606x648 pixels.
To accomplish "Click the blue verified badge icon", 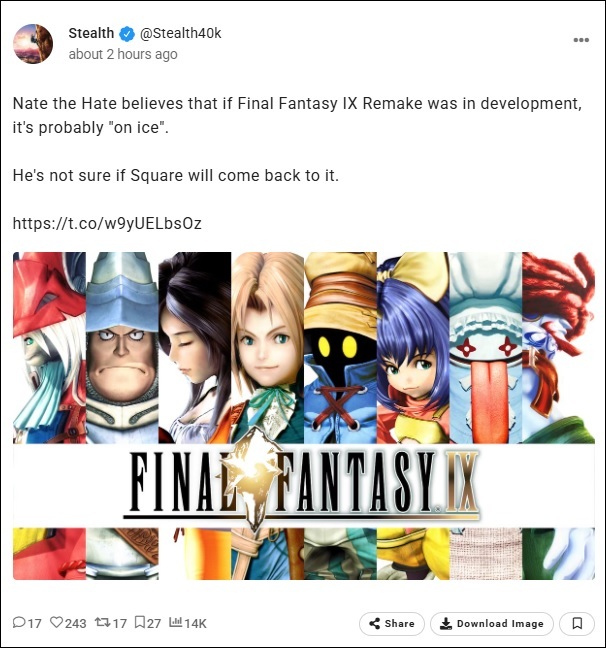I will click(127, 34).
